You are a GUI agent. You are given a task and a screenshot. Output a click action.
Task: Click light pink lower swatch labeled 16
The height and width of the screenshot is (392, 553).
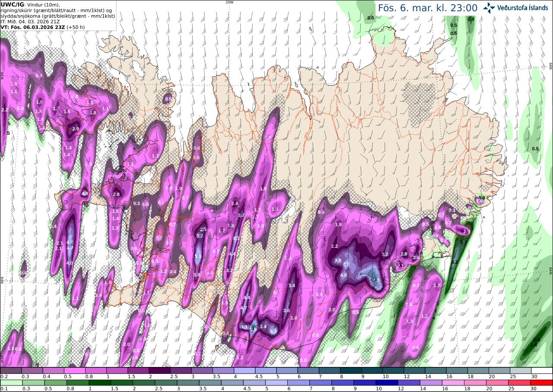pos(454,383)
